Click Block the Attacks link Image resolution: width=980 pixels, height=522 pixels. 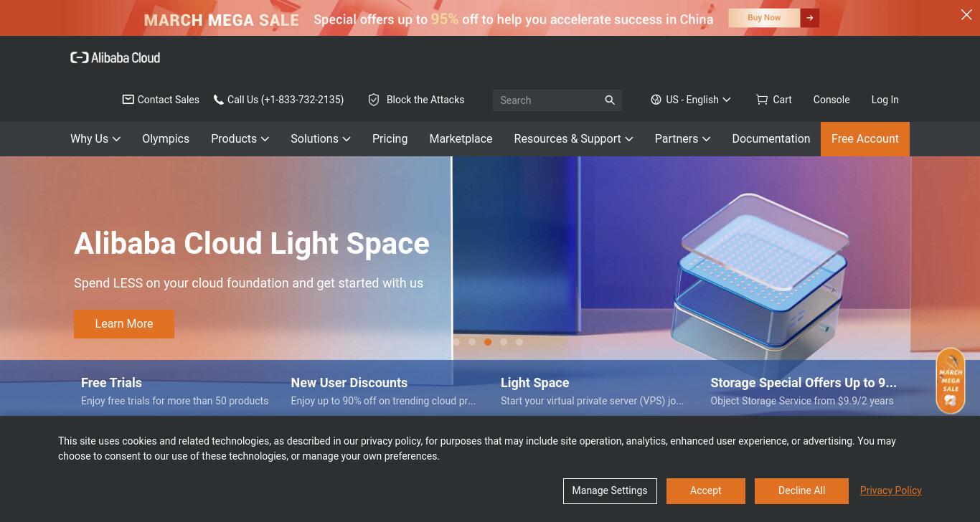coord(425,100)
